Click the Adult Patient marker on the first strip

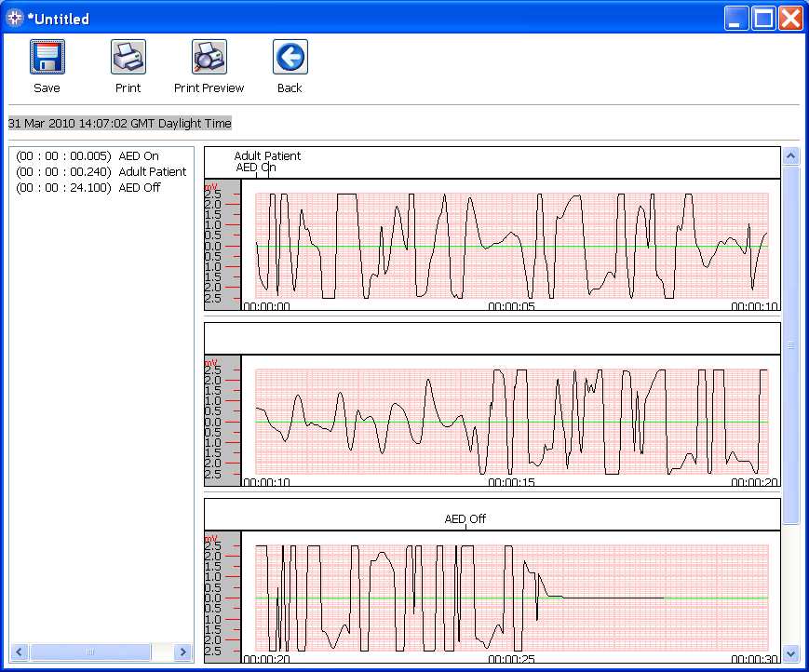pos(267,155)
